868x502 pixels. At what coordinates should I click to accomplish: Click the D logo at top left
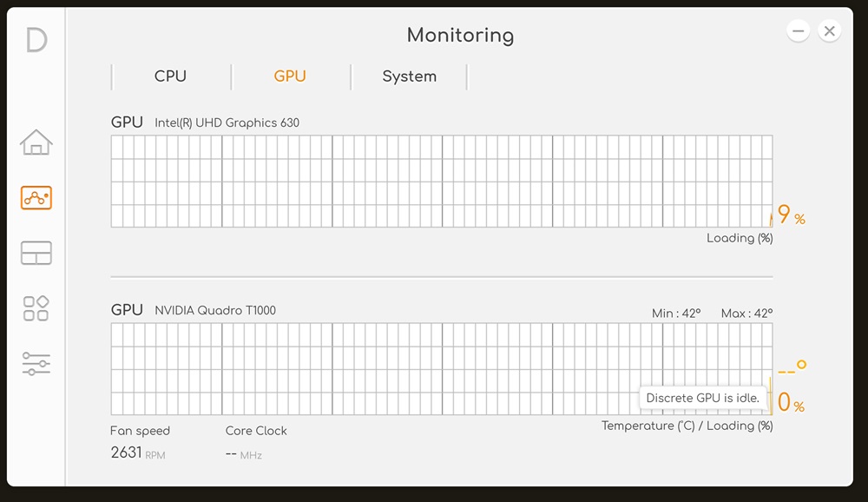coord(36,41)
